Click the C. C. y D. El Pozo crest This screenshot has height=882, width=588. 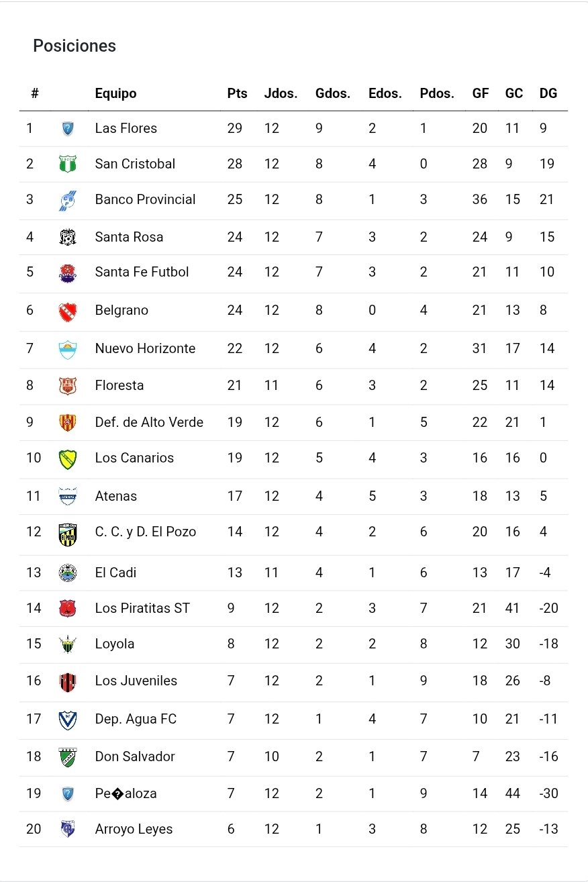[x=68, y=534]
